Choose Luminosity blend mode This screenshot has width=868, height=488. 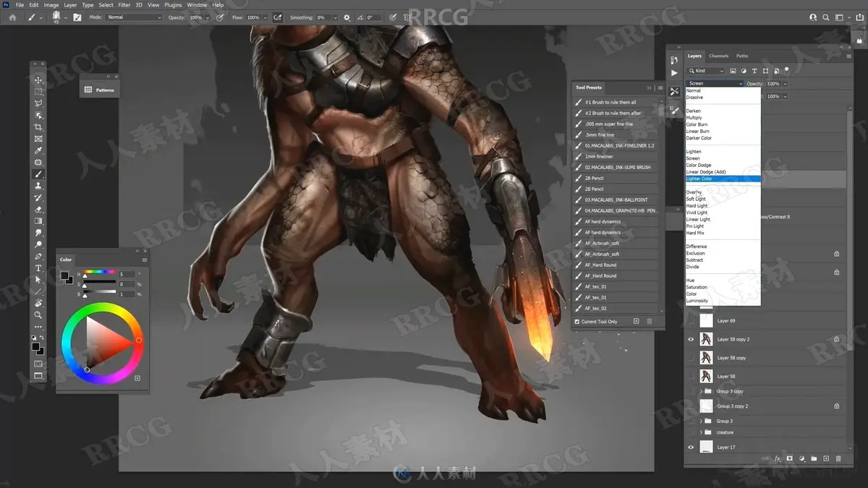(697, 301)
